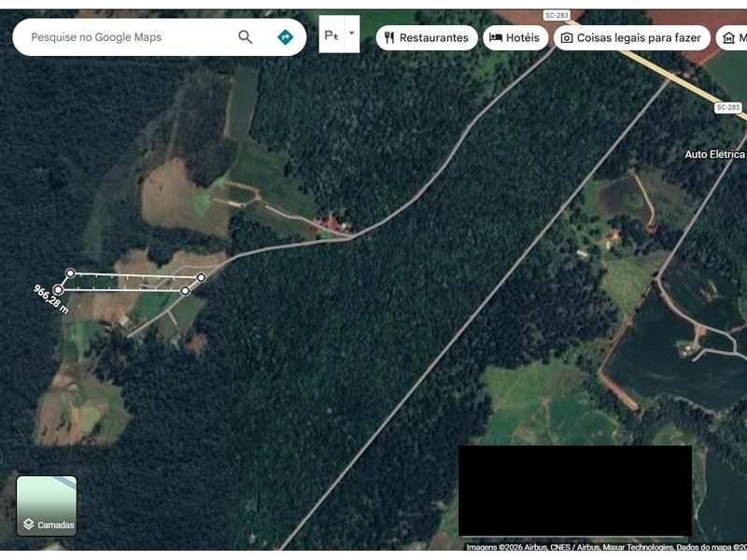This screenshot has width=747, height=560.
Task: Expand the dropdown arrow next to the P icon
Action: pos(352,34)
